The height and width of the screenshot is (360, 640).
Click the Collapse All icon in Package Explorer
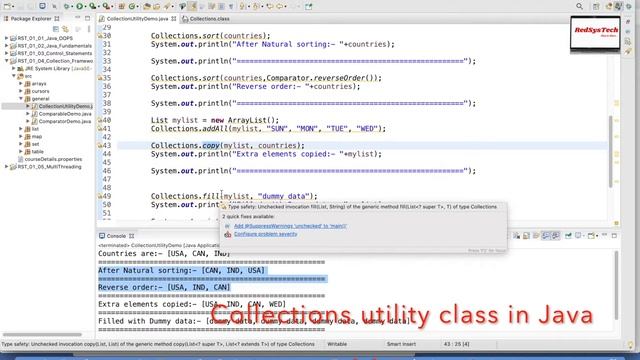(x=56, y=29)
